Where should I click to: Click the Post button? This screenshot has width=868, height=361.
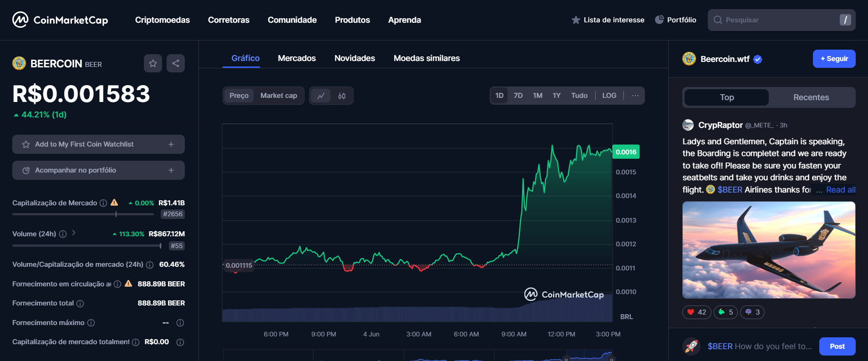[838, 346]
